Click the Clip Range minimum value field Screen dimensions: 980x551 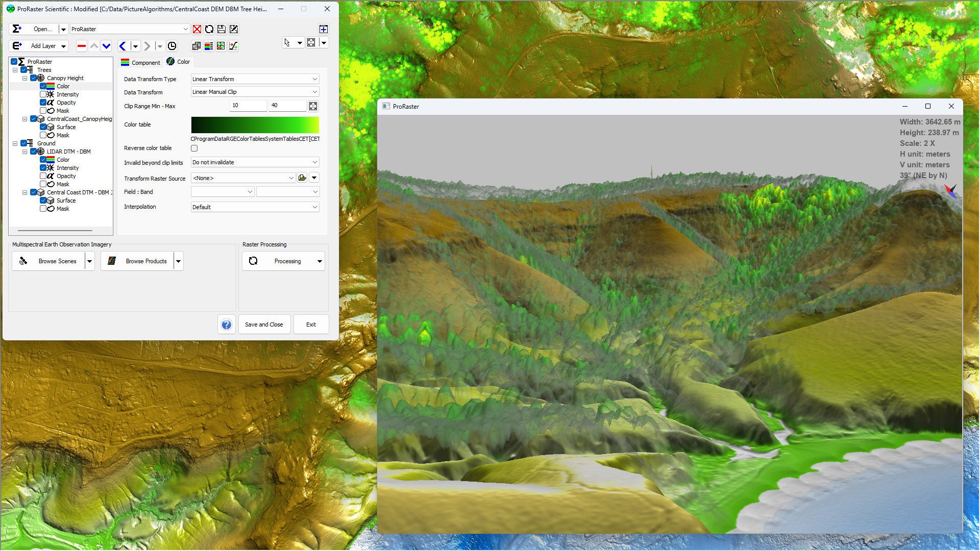click(248, 105)
